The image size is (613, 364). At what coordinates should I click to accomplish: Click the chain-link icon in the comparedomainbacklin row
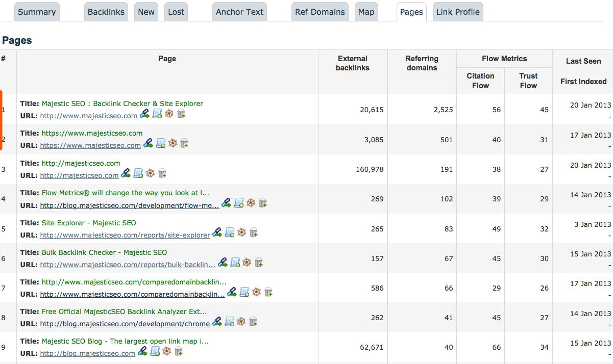[232, 291]
